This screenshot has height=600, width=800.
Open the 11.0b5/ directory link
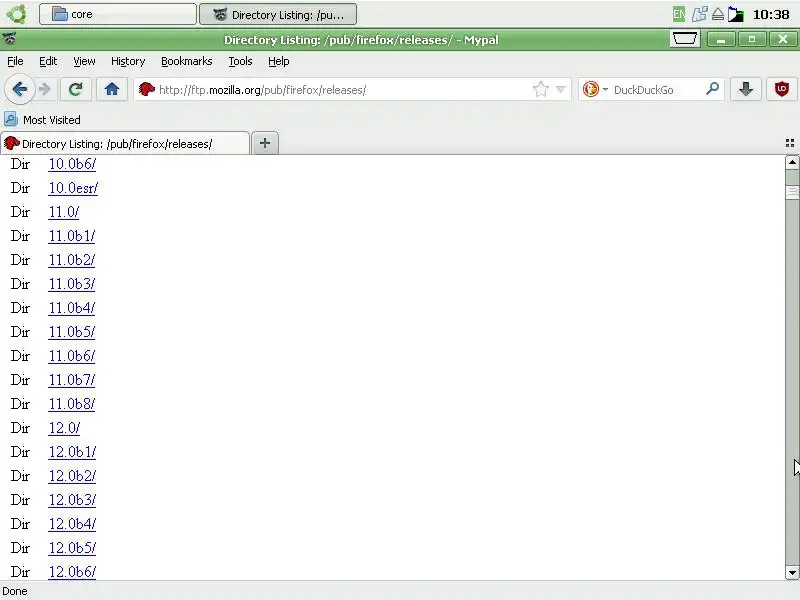[x=71, y=332]
